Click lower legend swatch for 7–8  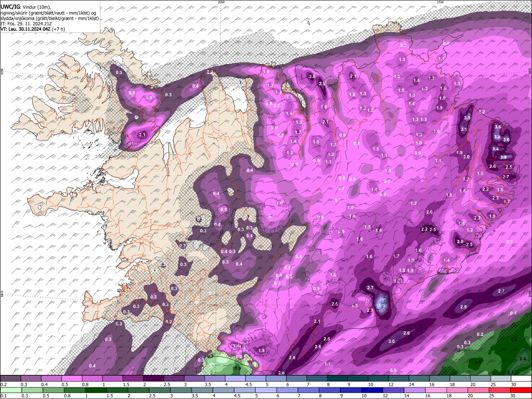click(x=308, y=390)
